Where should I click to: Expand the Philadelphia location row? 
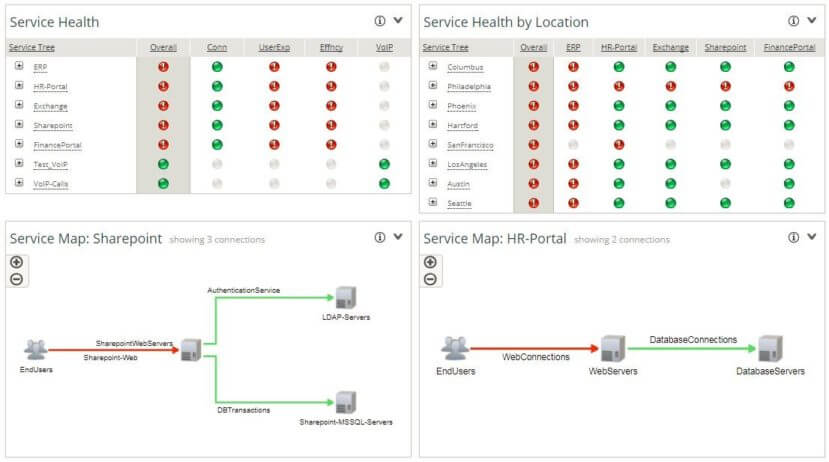pyautogui.click(x=433, y=86)
